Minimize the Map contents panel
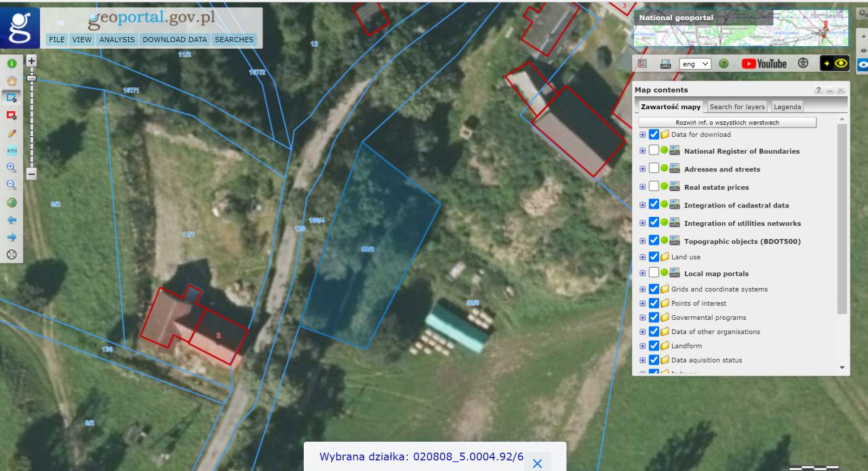 pyautogui.click(x=829, y=90)
